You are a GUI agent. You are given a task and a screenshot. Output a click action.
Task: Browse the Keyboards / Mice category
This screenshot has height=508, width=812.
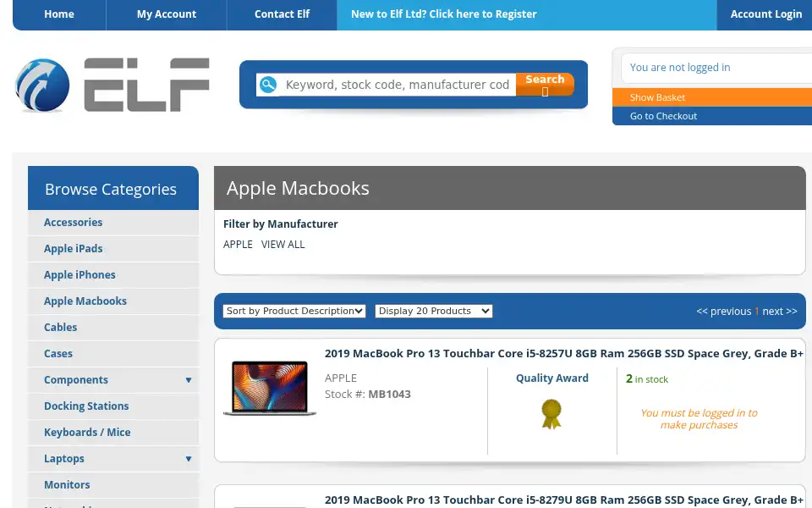tap(113, 433)
